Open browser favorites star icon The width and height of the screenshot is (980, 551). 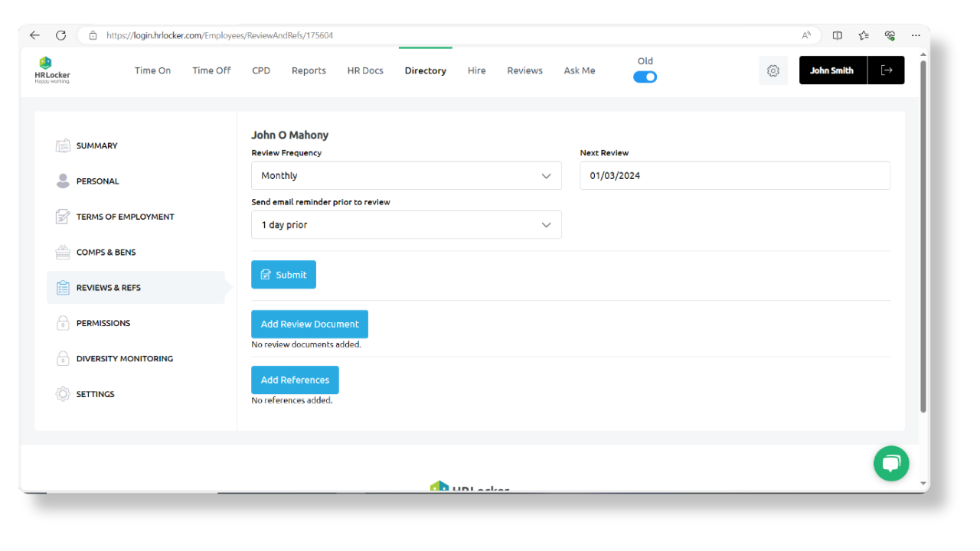coord(864,35)
